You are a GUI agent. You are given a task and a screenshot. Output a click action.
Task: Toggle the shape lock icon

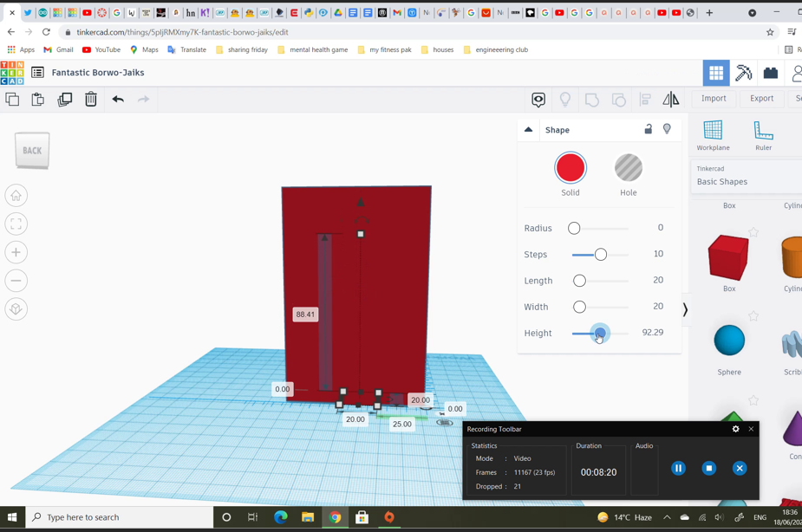point(648,128)
